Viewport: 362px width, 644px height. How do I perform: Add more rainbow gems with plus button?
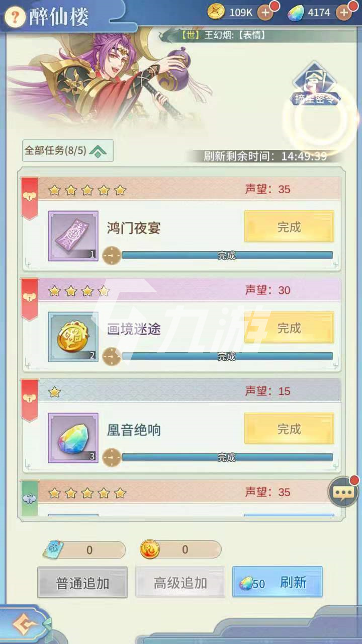point(344,13)
